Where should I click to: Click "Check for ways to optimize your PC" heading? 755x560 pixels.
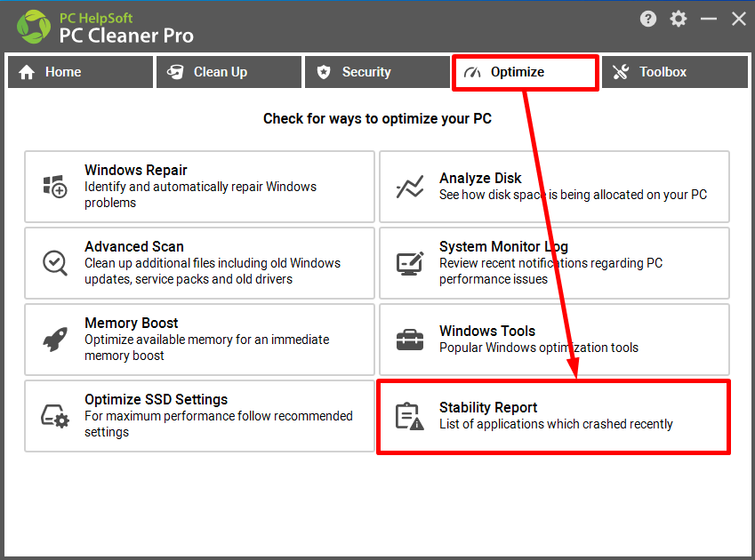coord(377,119)
